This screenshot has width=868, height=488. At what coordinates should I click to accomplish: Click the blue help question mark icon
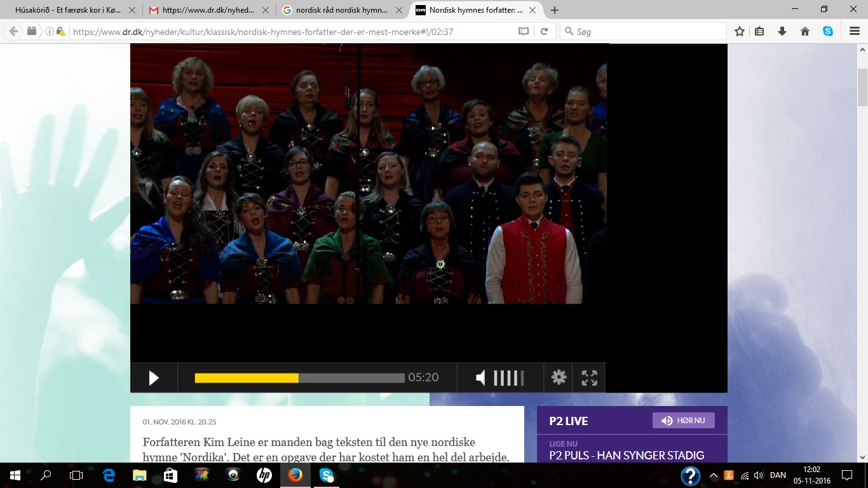click(x=691, y=475)
